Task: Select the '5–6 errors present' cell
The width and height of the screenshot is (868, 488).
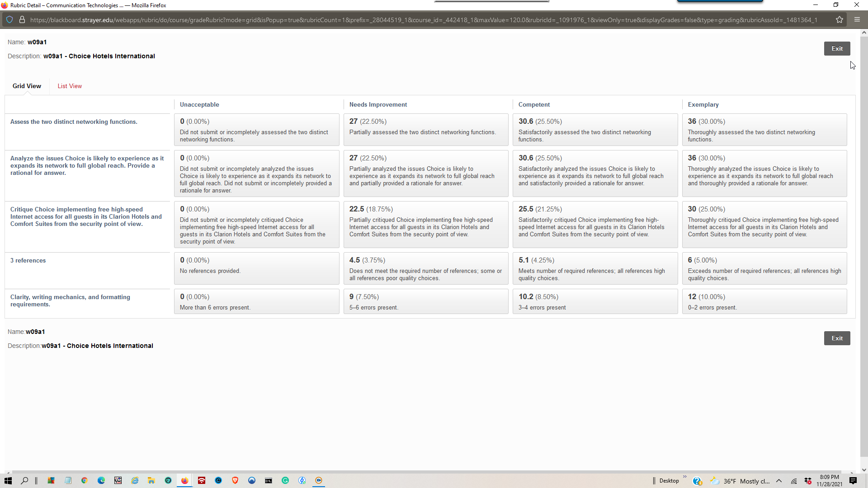Action: pos(425,301)
